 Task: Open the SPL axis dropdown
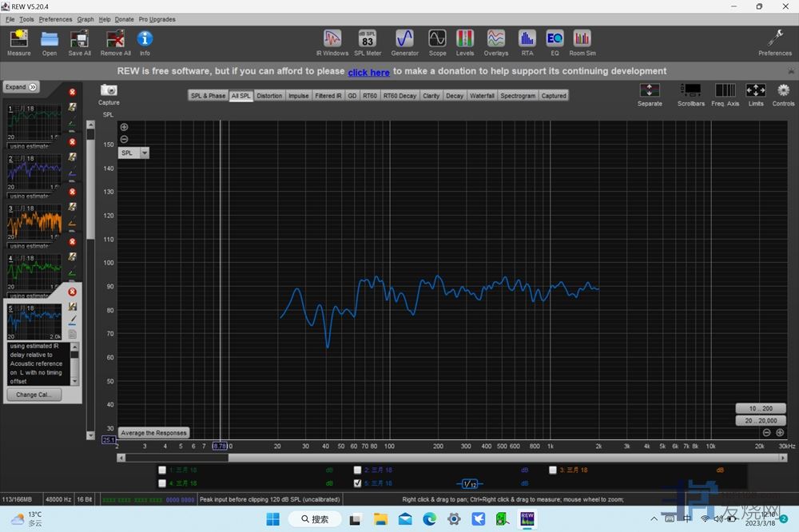(145, 153)
